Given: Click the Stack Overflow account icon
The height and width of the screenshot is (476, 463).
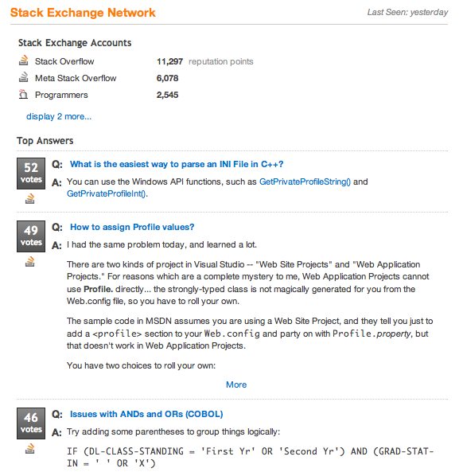Looking at the screenshot, I should (23, 60).
